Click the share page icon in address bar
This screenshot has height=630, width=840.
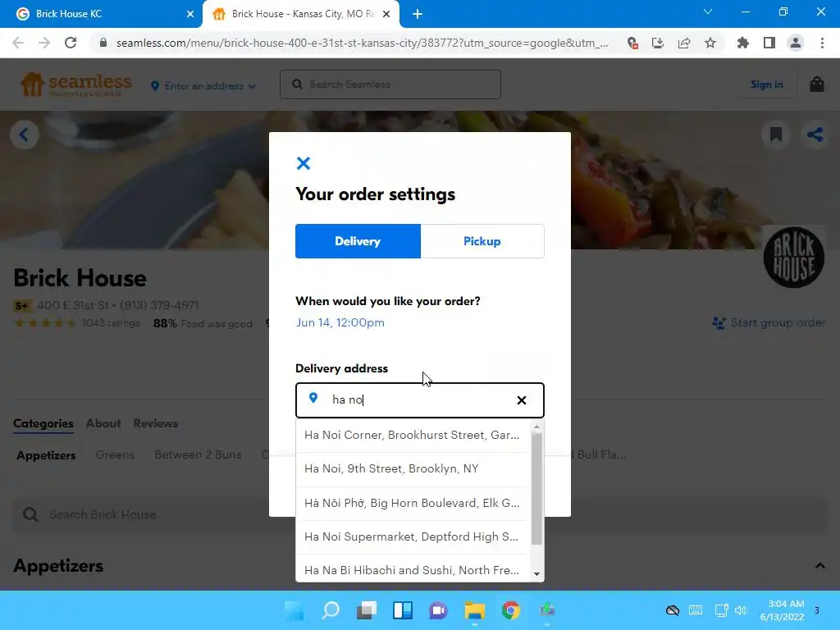pyautogui.click(x=684, y=43)
